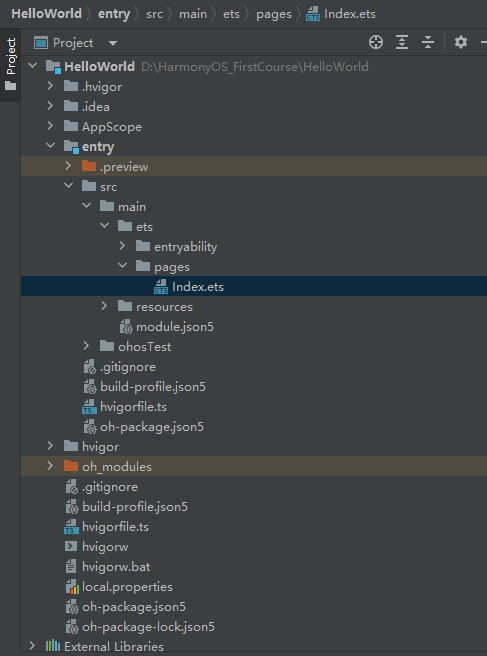Click the ETS file icon beside Index.ets
The width and height of the screenshot is (487, 656).
tap(161, 287)
